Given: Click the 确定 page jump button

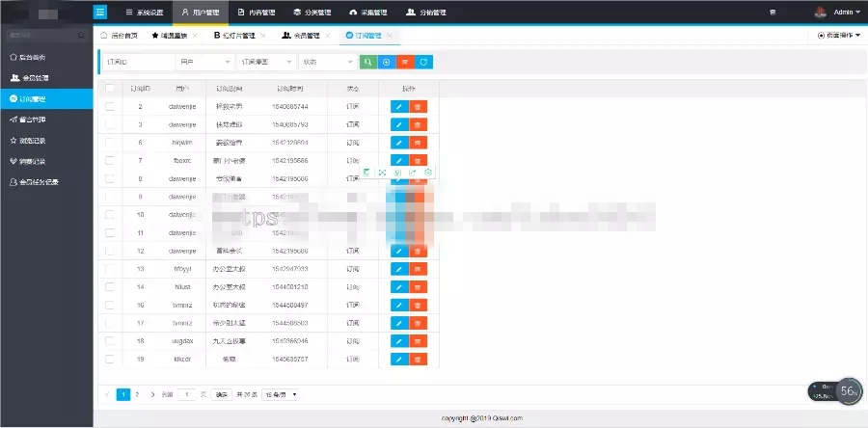Looking at the screenshot, I should coord(222,395).
